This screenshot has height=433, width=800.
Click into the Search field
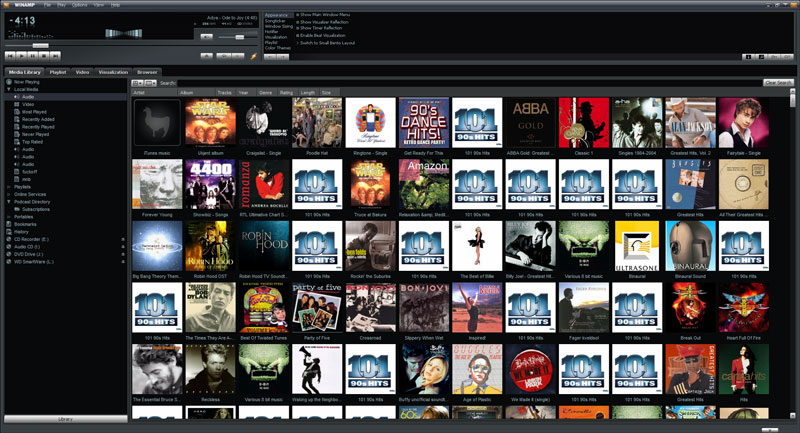(469, 83)
